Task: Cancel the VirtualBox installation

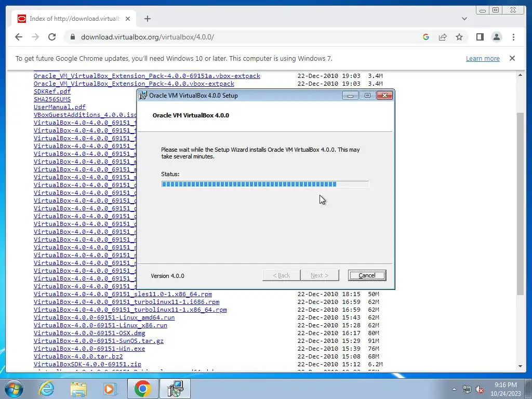Action: (367, 275)
